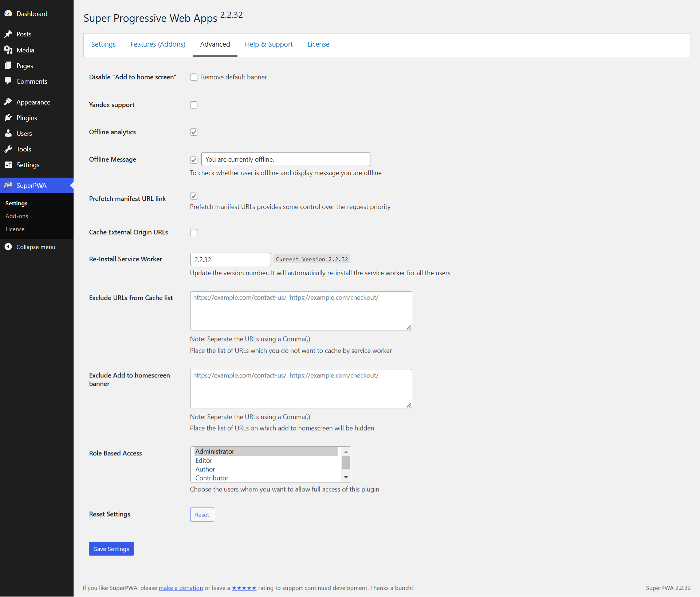The image size is (700, 597).
Task: Open the SuperPWA Settings submenu item
Action: click(x=16, y=203)
